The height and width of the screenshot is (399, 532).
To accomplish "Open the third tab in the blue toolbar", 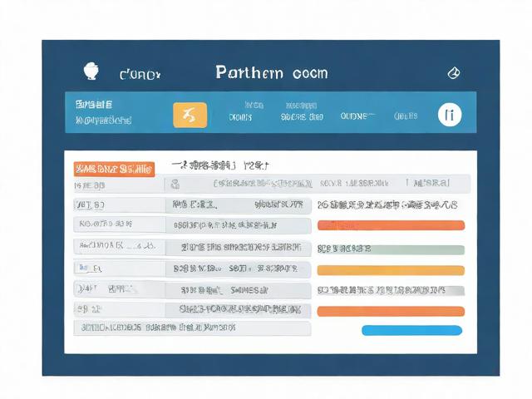I will point(357,116).
